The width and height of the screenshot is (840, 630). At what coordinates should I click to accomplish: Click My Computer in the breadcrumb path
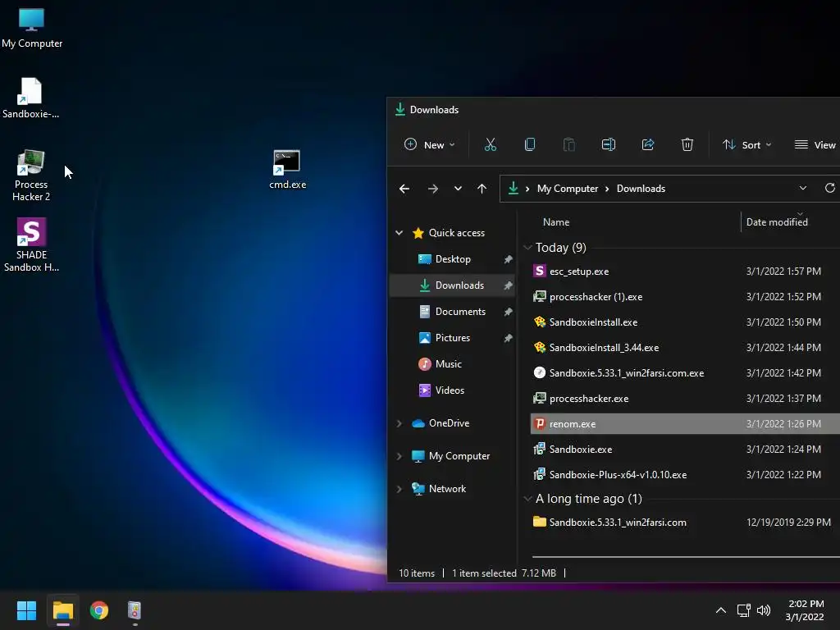pyautogui.click(x=568, y=189)
